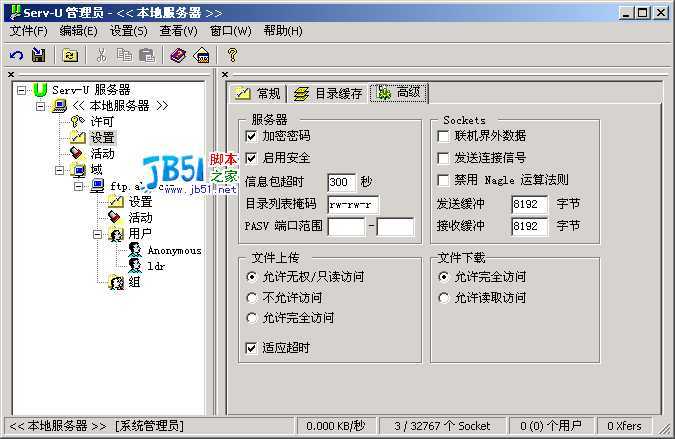Image resolution: width=675 pixels, height=439 pixels.
Task: Collapse the Serv-U 服务器 root node
Action: coord(21,90)
